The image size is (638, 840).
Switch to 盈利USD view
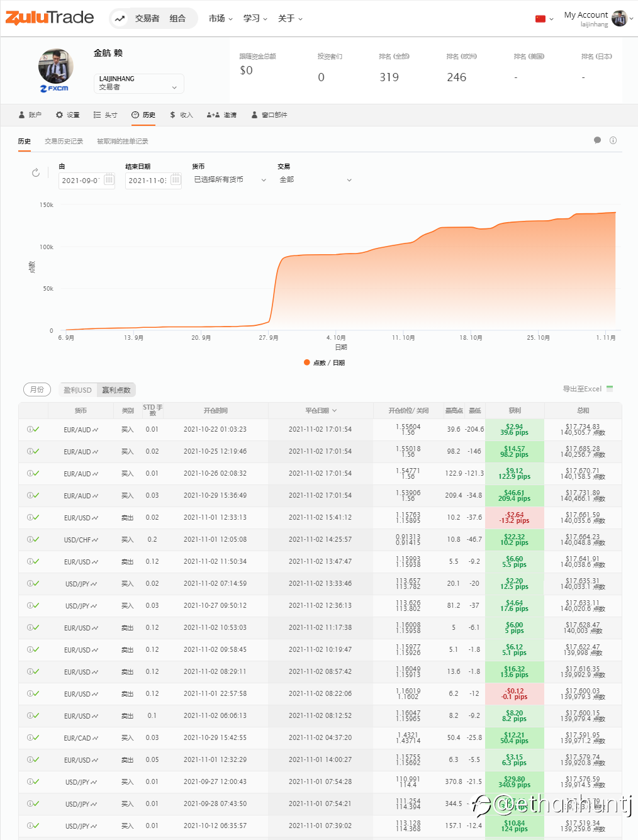point(77,390)
